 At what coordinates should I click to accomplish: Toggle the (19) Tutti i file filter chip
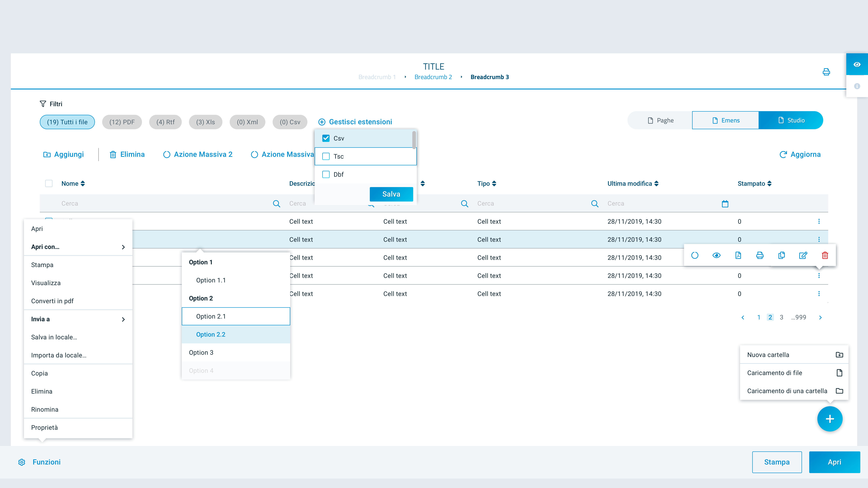[x=67, y=122]
